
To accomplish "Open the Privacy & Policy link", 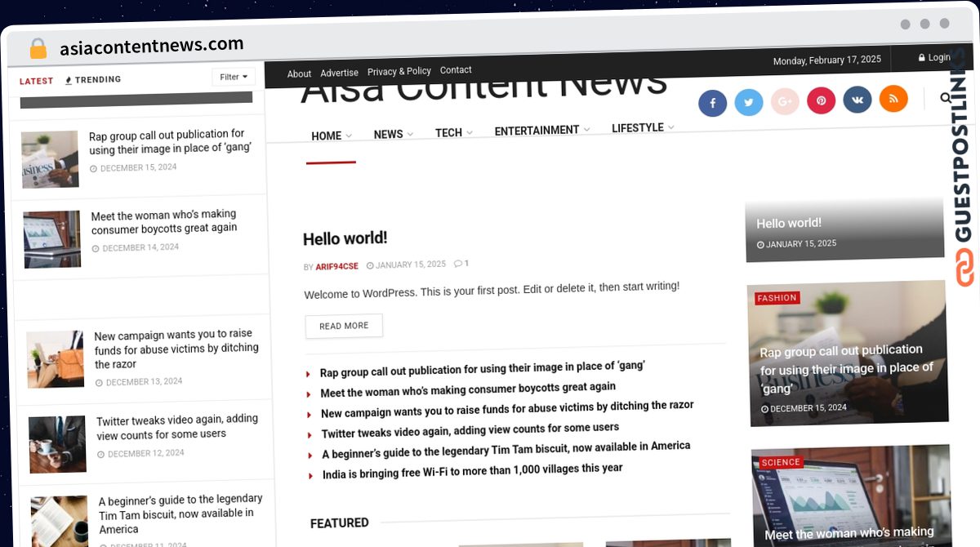I will pos(399,71).
